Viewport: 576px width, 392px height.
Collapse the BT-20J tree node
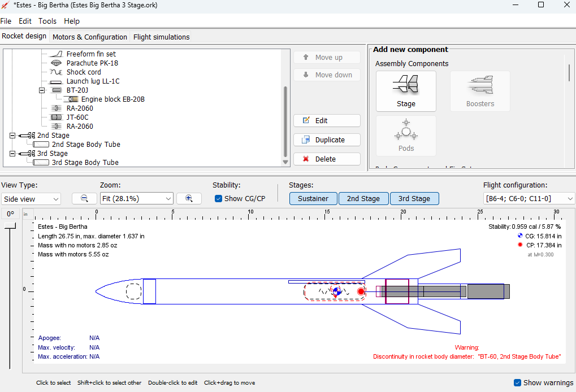coord(42,90)
